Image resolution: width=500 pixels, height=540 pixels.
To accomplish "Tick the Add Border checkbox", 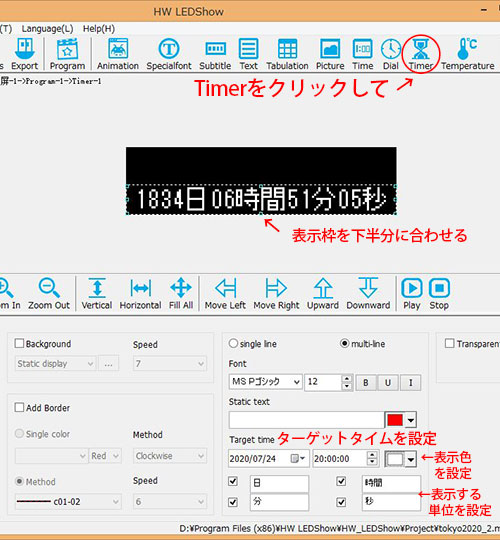I will (x=19, y=407).
